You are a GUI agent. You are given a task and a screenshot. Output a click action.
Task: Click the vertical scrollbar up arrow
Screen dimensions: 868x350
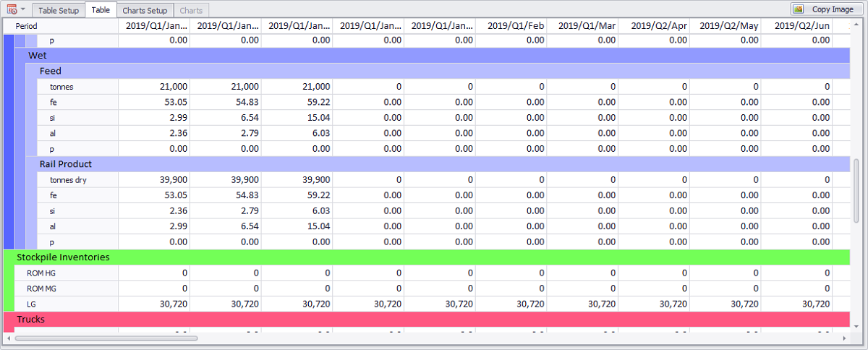(856, 23)
